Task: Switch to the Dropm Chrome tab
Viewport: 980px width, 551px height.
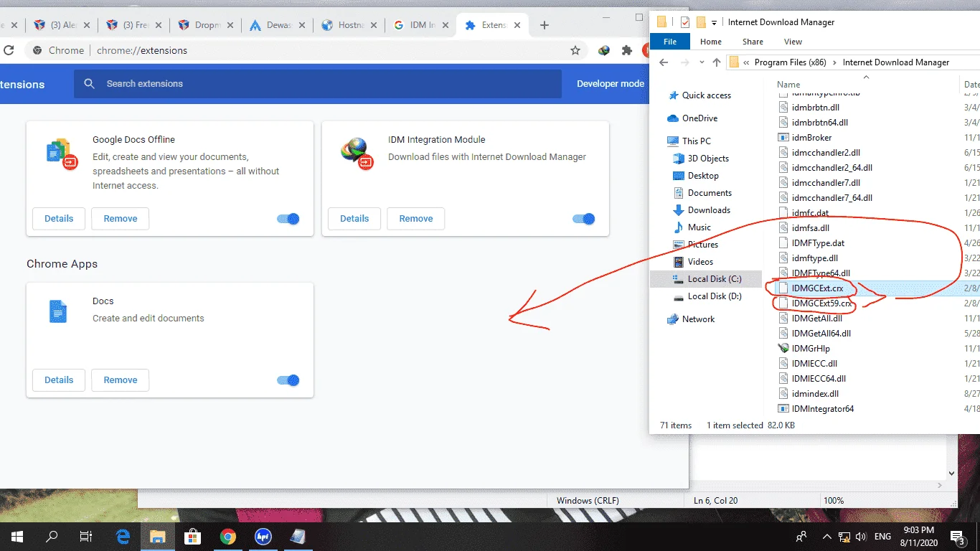Action: [206, 25]
